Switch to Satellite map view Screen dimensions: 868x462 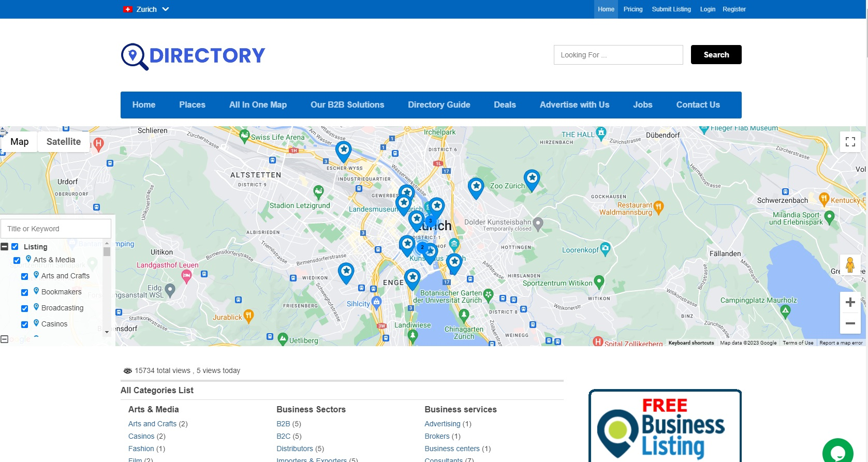[64, 142]
